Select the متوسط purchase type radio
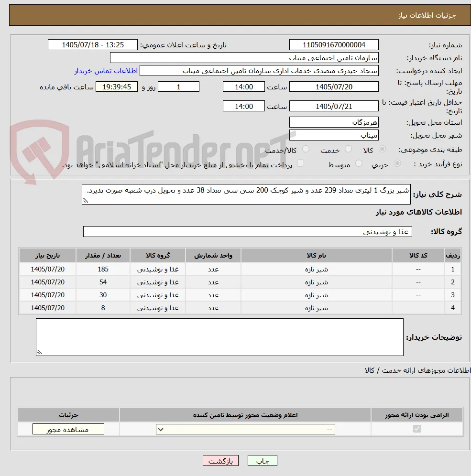The height and width of the screenshot is (476, 471). click(x=359, y=163)
